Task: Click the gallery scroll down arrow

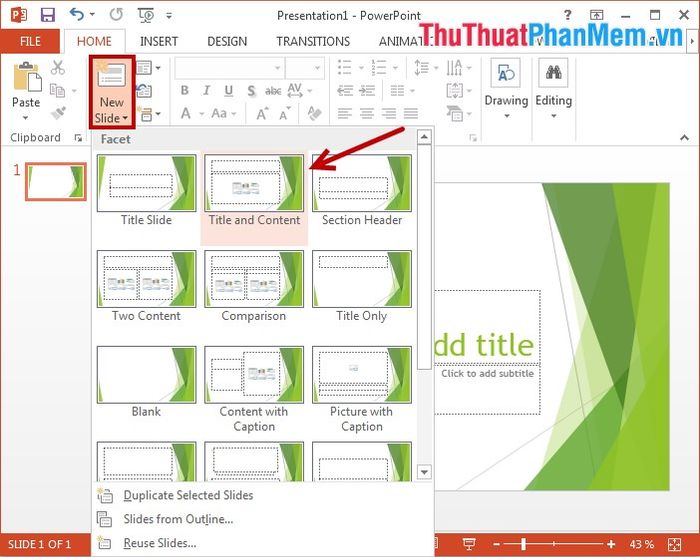Action: coord(424,471)
